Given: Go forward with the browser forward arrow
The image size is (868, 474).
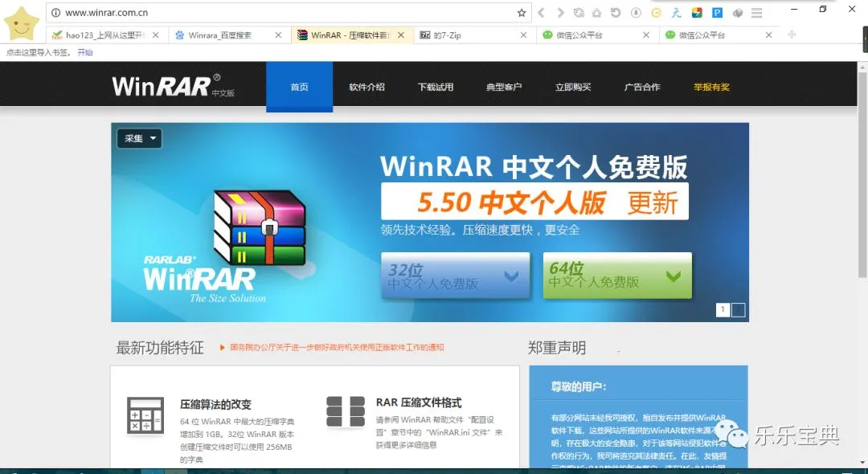Looking at the screenshot, I should click(560, 13).
